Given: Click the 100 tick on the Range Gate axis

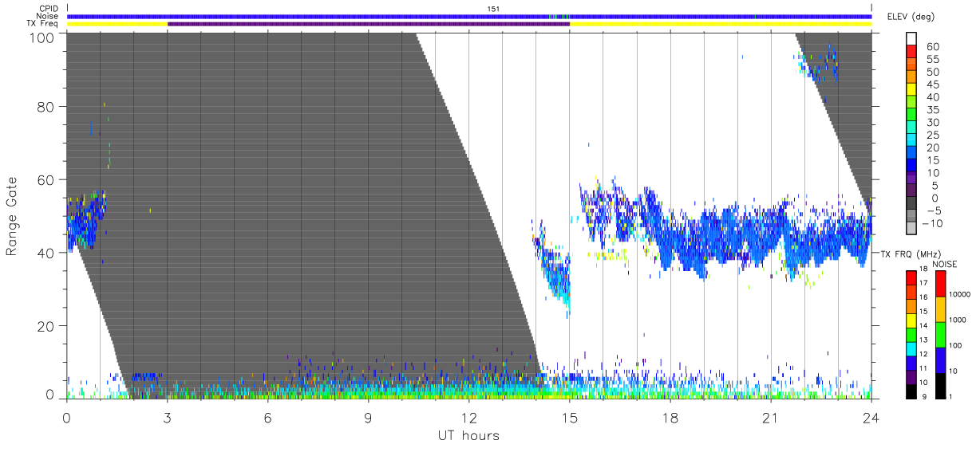Looking at the screenshot, I should click(x=43, y=37).
